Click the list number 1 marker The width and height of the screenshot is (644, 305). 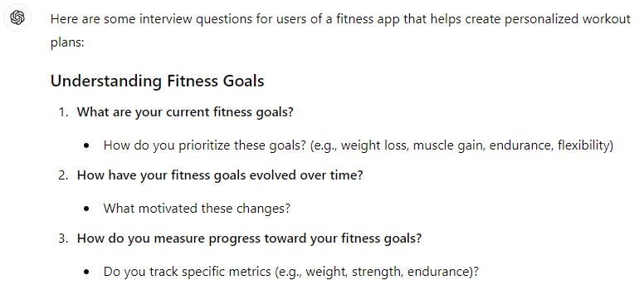63,112
